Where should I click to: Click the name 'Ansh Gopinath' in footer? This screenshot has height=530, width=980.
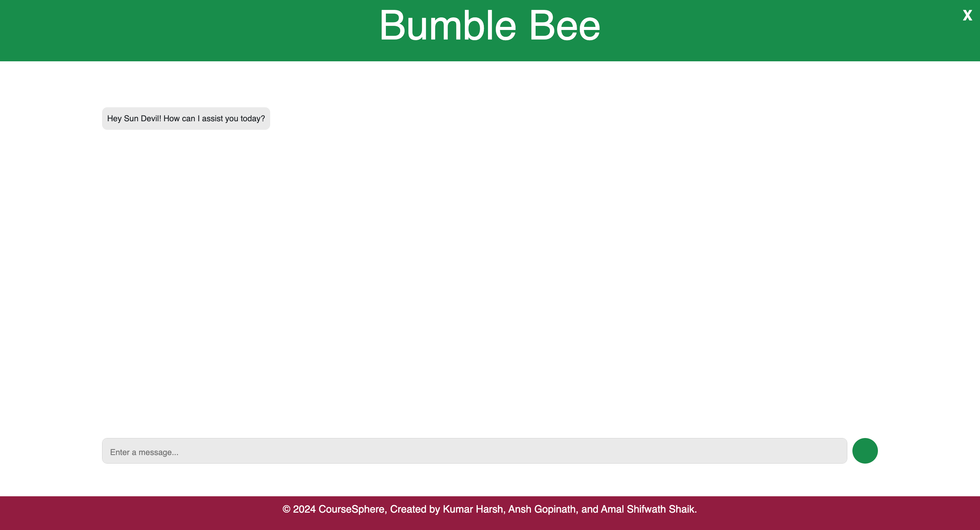tap(541, 509)
